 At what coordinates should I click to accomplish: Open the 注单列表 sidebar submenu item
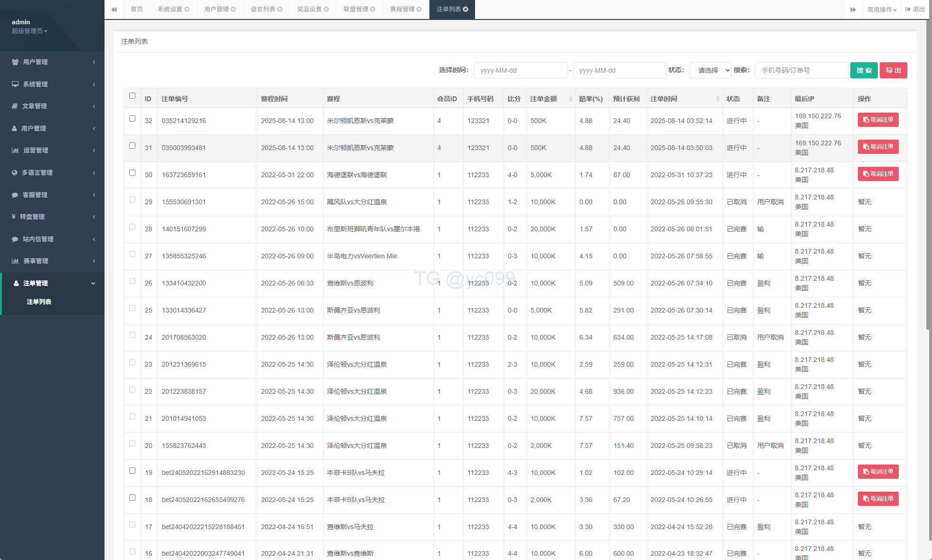click(x=39, y=302)
